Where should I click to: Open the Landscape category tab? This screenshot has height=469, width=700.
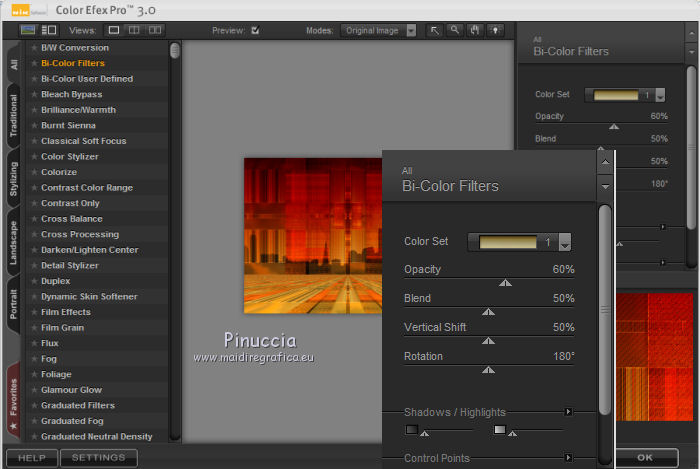tap(13, 242)
